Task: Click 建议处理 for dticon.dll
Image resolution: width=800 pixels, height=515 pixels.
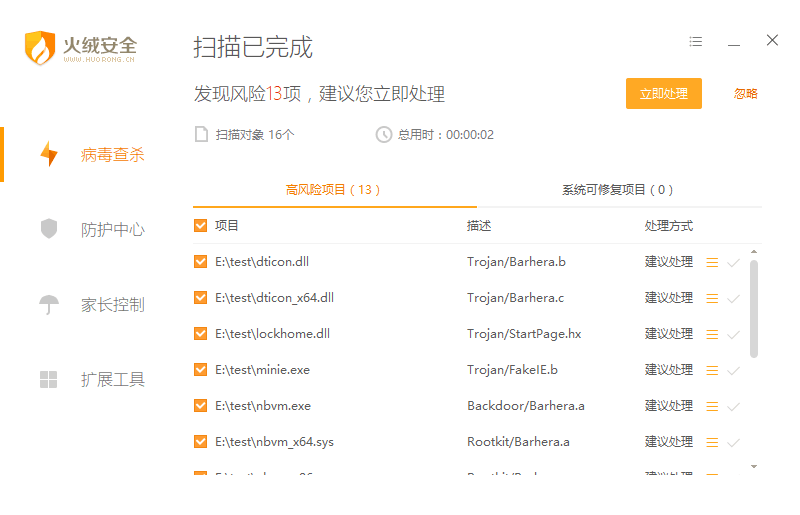Action: tap(669, 262)
